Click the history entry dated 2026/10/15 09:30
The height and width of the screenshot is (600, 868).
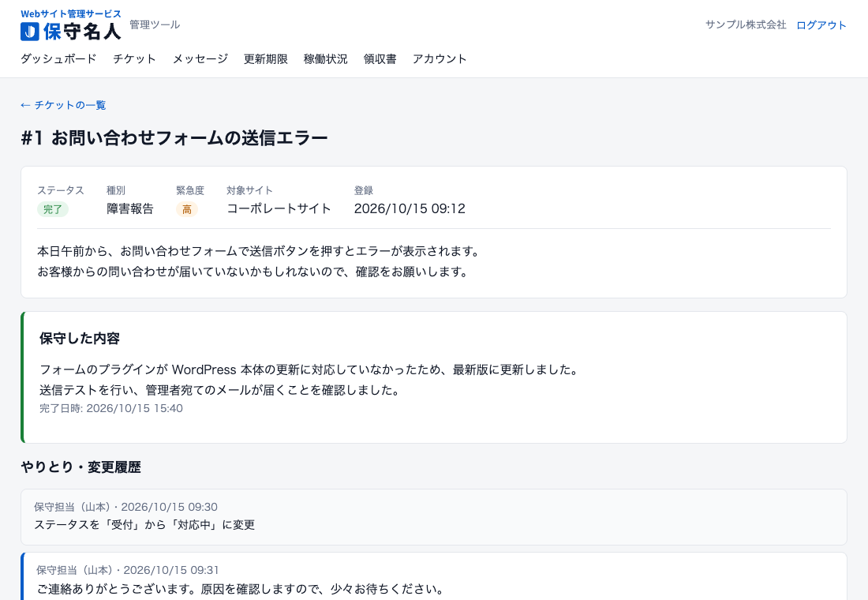coord(434,517)
